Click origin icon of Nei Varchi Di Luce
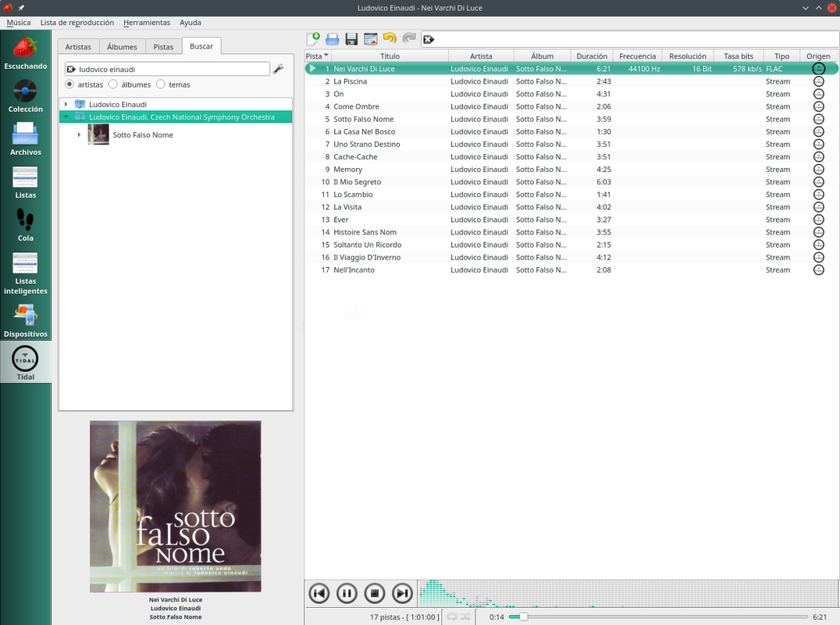The height and width of the screenshot is (625, 840). coord(819,69)
